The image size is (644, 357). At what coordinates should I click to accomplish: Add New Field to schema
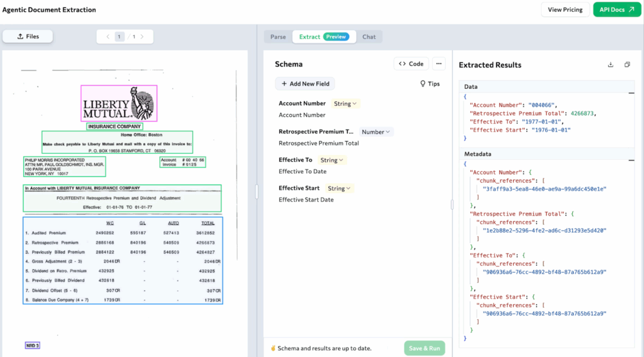[x=305, y=84]
